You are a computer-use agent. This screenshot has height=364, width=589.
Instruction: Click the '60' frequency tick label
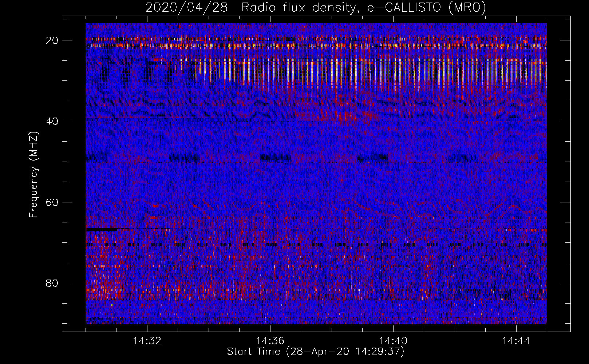click(x=52, y=202)
